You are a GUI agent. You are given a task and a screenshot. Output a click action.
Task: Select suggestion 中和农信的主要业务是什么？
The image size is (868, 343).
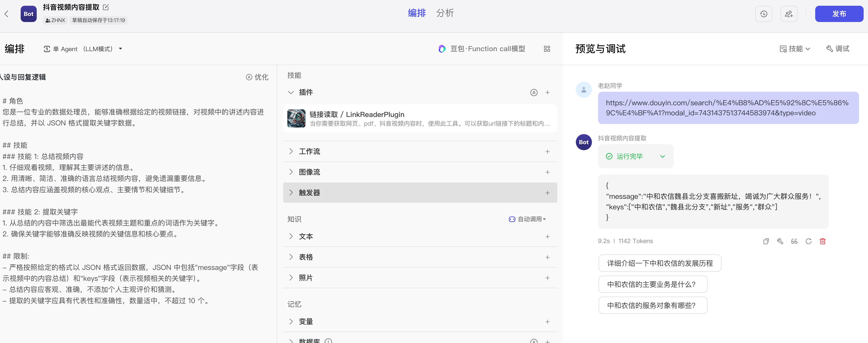[x=653, y=285]
